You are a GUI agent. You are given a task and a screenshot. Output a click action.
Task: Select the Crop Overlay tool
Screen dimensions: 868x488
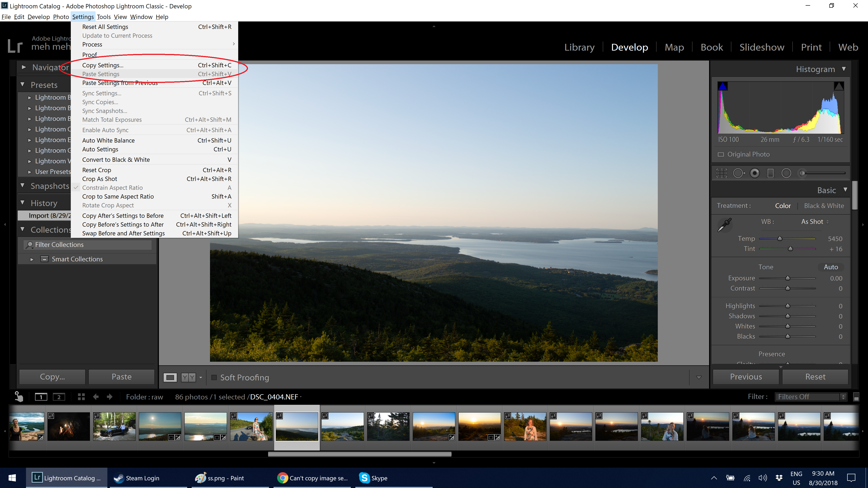tap(722, 173)
